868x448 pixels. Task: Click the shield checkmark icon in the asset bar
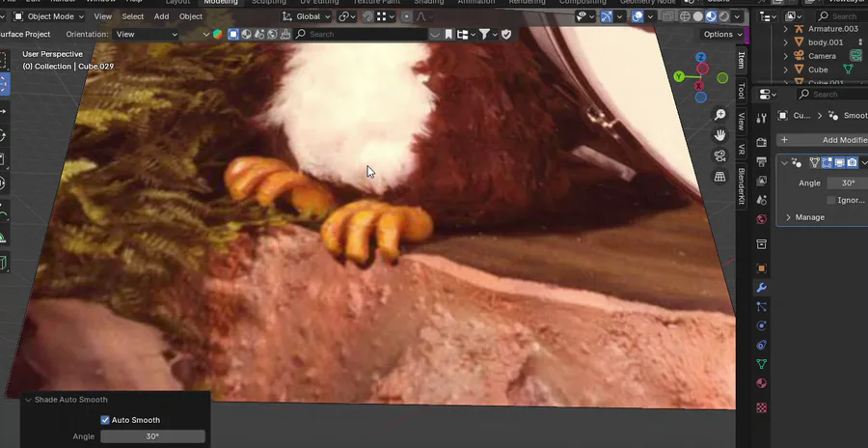coord(506,35)
